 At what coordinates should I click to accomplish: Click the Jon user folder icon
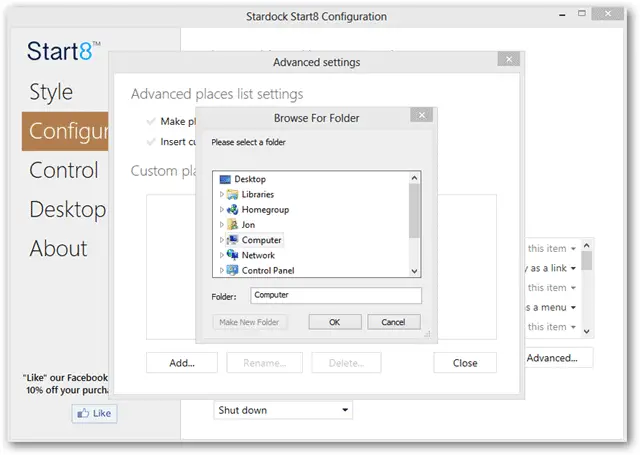233,224
